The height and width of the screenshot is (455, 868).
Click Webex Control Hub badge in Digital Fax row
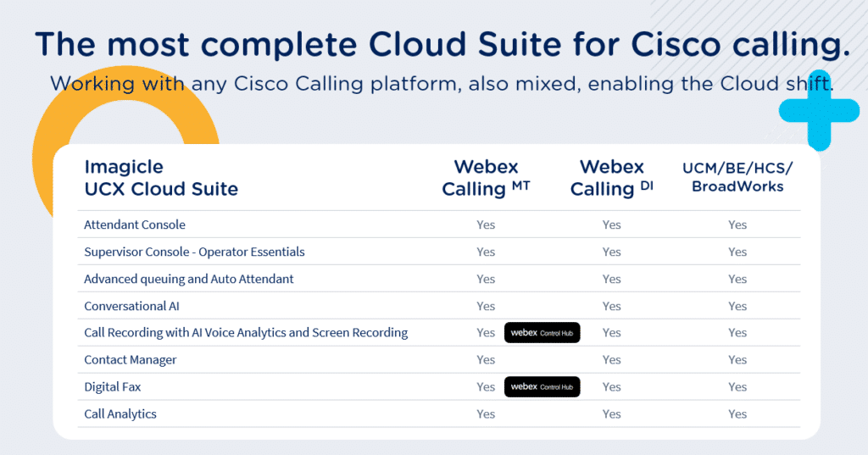tap(542, 387)
